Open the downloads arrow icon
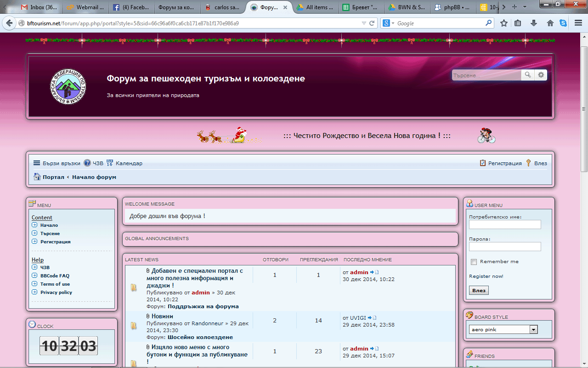Image resolution: width=588 pixels, height=368 pixels. pos(534,23)
